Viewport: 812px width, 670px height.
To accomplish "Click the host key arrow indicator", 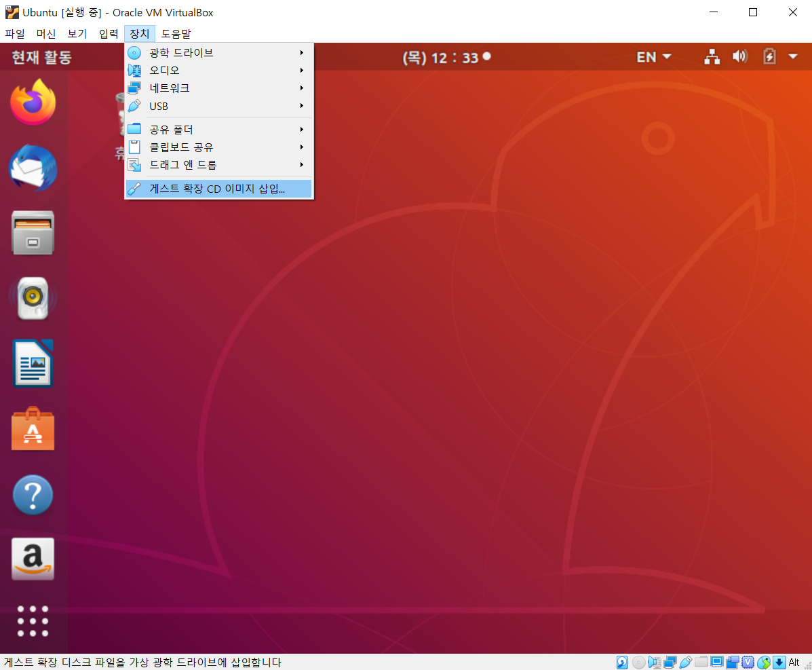I will click(779, 662).
